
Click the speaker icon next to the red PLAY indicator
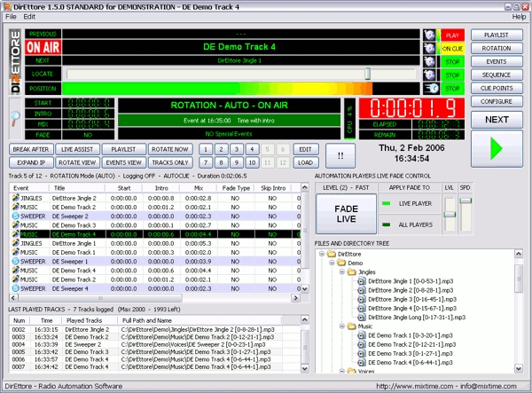[429, 35]
